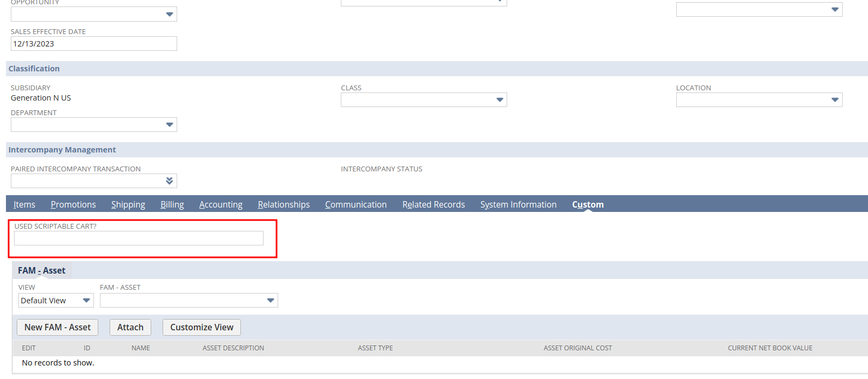868x379 pixels.
Task: Switch to the Accounting tab
Action: [x=220, y=204]
